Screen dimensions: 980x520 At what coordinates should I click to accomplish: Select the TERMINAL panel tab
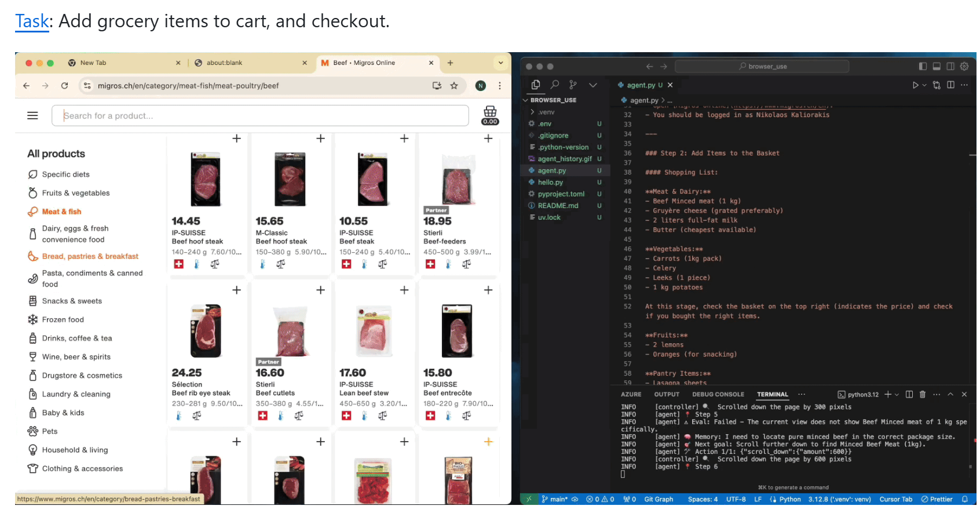tap(773, 394)
